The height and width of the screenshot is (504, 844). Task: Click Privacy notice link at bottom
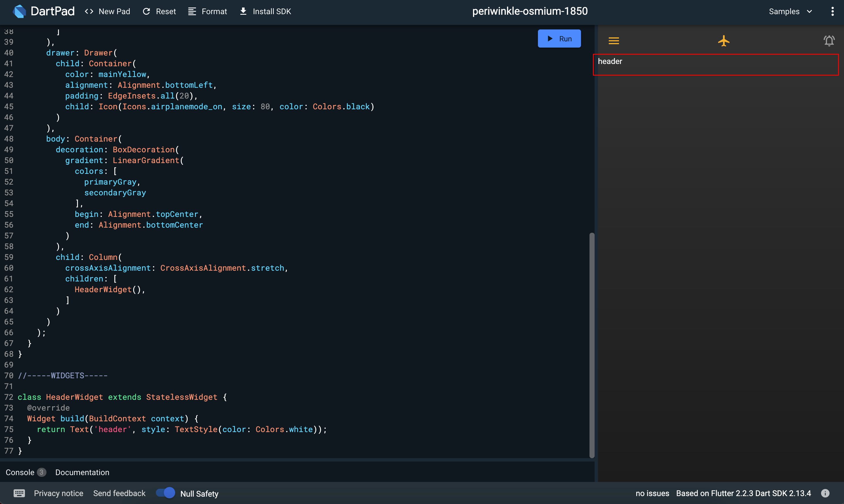coord(58,493)
